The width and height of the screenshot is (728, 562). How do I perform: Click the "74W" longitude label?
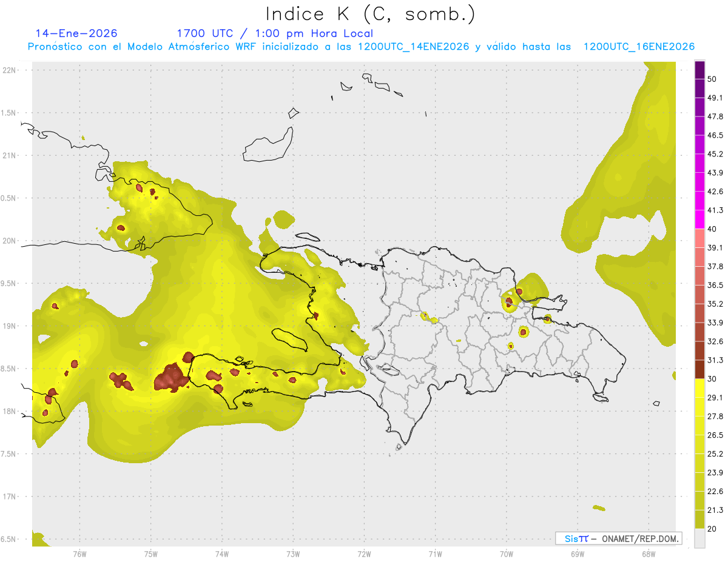(x=221, y=554)
